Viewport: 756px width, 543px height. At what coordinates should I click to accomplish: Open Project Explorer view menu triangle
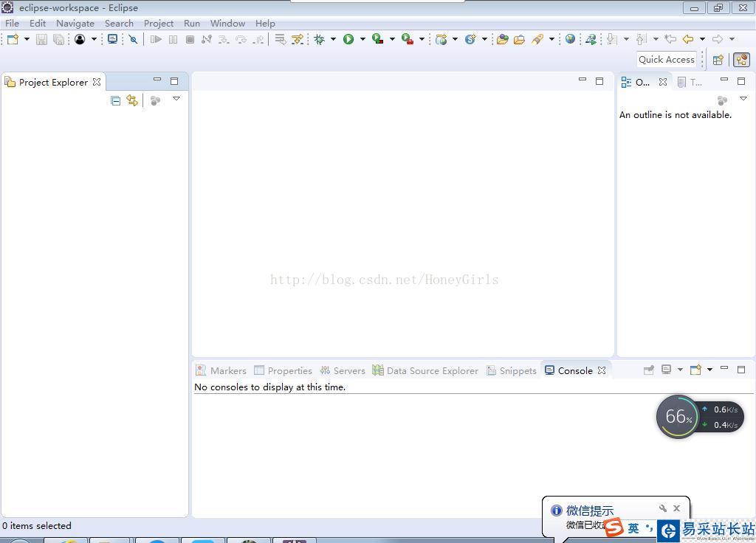(176, 99)
